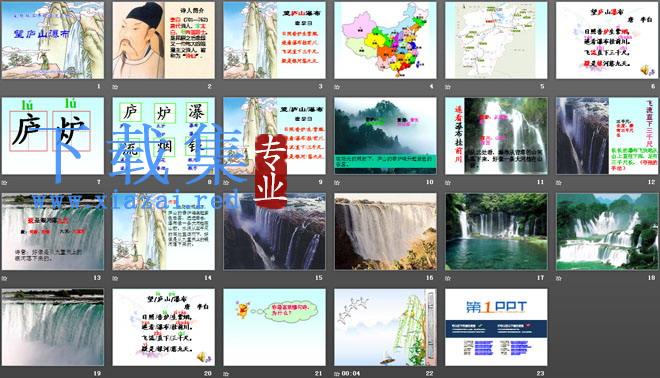This screenshot has width=660, height=378.
Task: Select the green lake waterfall slide 17
Action: pos(496,232)
